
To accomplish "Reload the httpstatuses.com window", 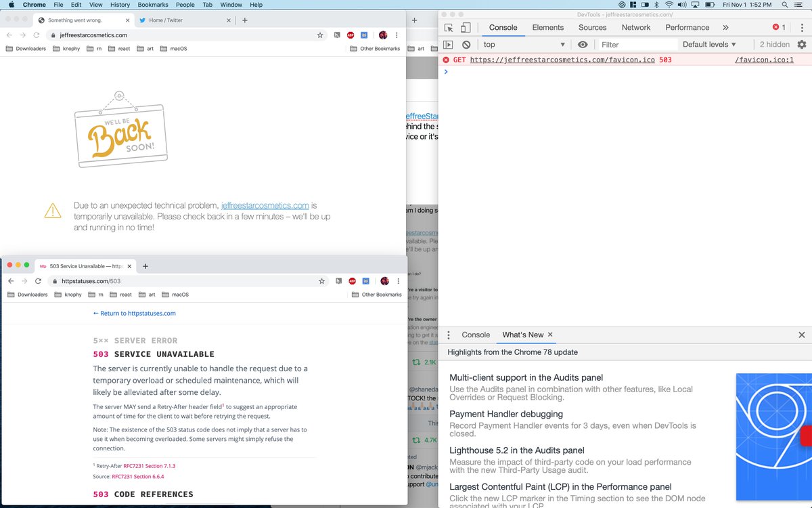I will coord(38,281).
